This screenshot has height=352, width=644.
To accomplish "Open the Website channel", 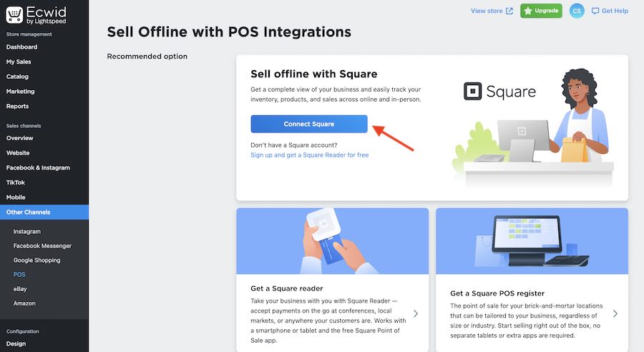I will [x=18, y=153].
